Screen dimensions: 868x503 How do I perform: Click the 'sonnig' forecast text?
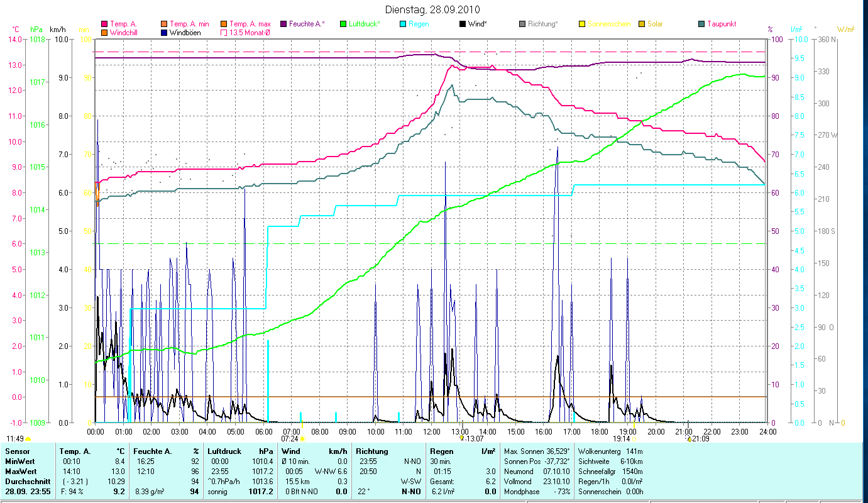point(219,491)
